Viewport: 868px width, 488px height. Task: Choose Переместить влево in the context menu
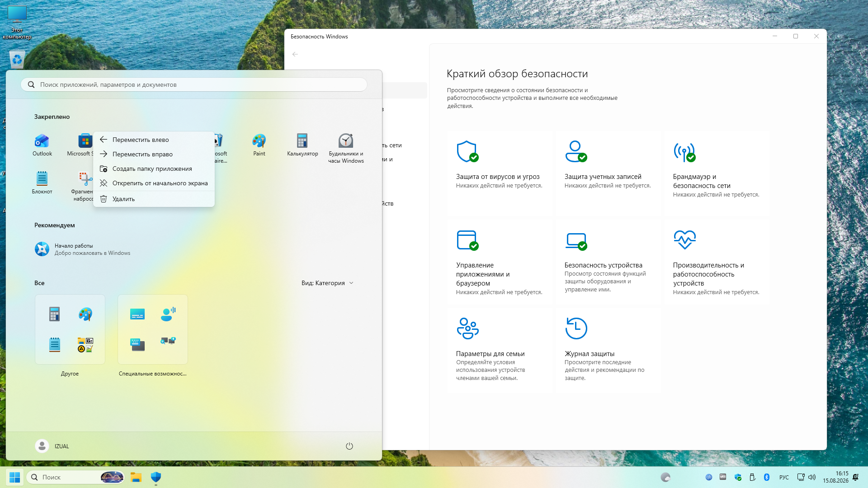[x=154, y=140]
